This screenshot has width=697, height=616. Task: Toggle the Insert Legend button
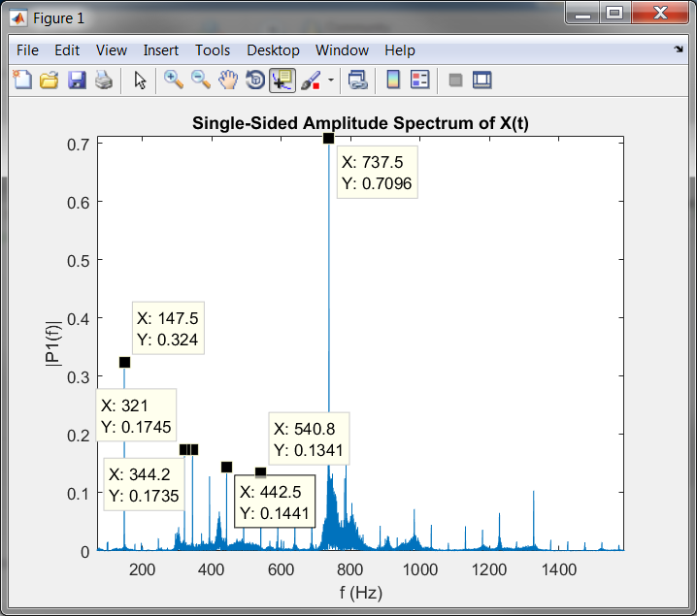tap(420, 81)
